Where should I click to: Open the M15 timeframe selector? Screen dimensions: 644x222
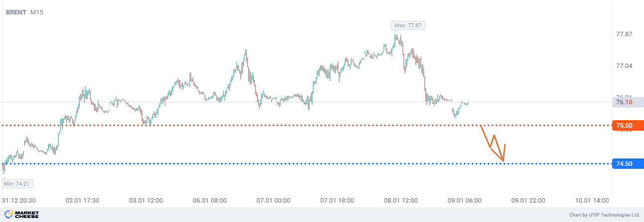[37, 12]
